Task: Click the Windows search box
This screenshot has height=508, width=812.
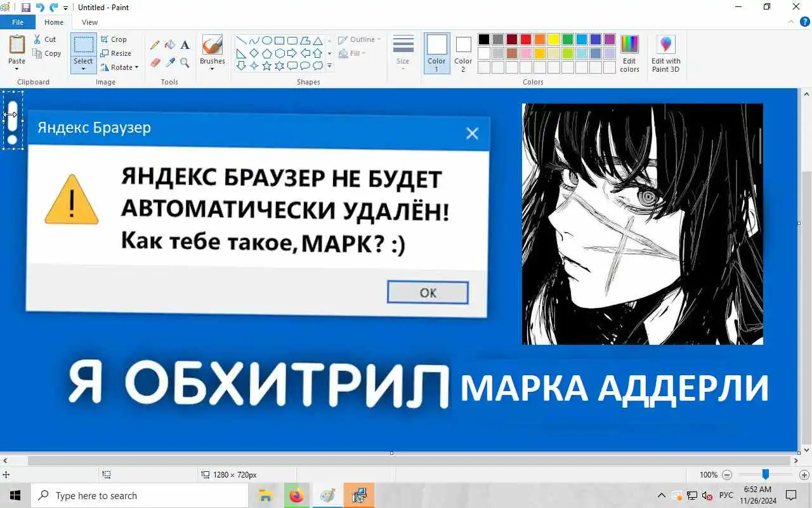Action: 140,496
